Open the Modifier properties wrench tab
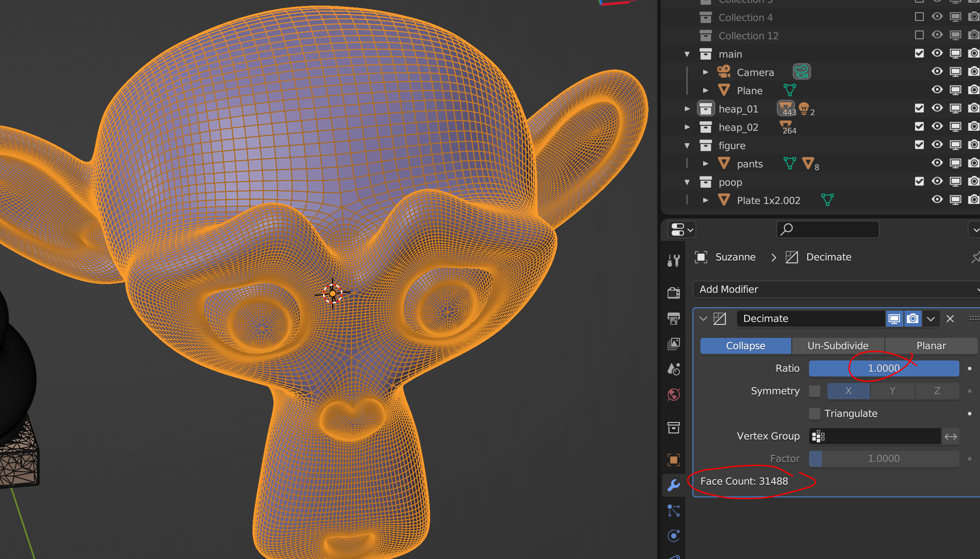Viewport: 980px width, 559px height. coord(674,485)
